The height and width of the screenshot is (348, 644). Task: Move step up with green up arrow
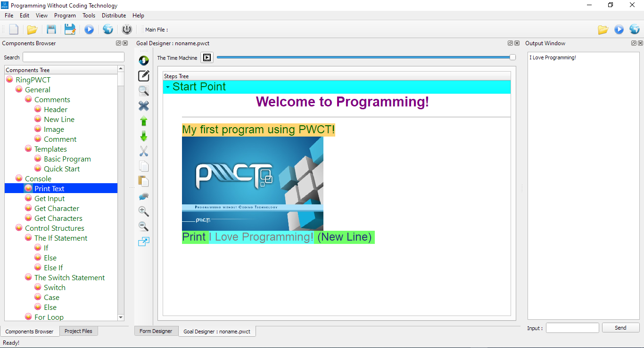[144, 121]
